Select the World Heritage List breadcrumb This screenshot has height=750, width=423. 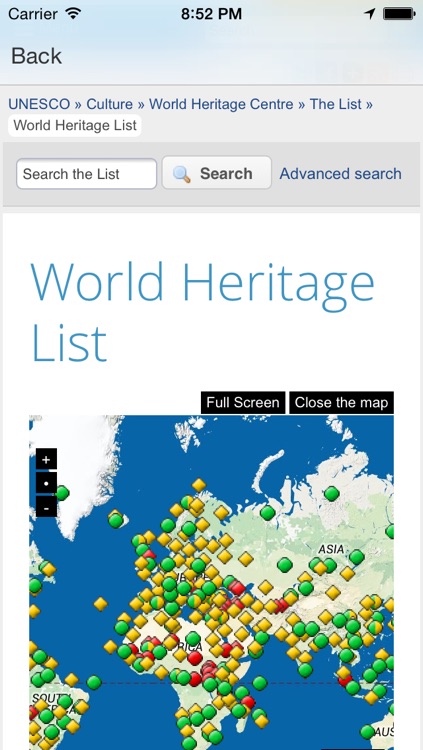75,126
